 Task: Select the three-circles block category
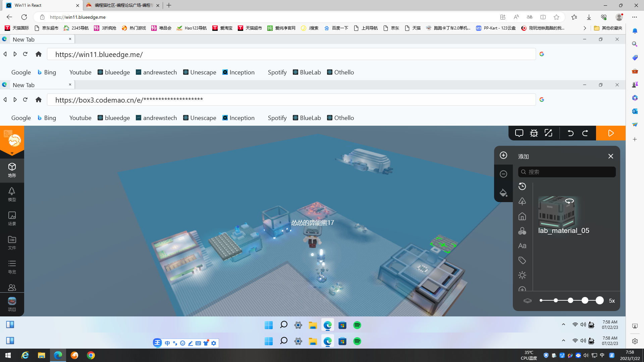[x=522, y=231]
